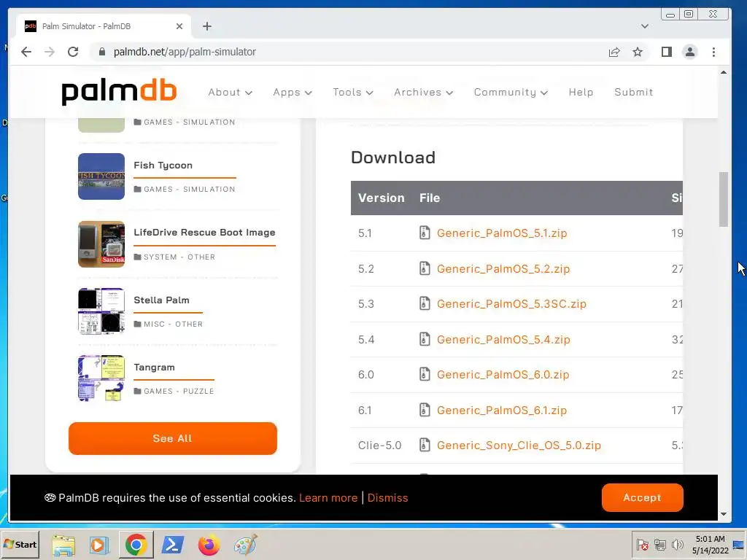Open the Help page

point(581,93)
